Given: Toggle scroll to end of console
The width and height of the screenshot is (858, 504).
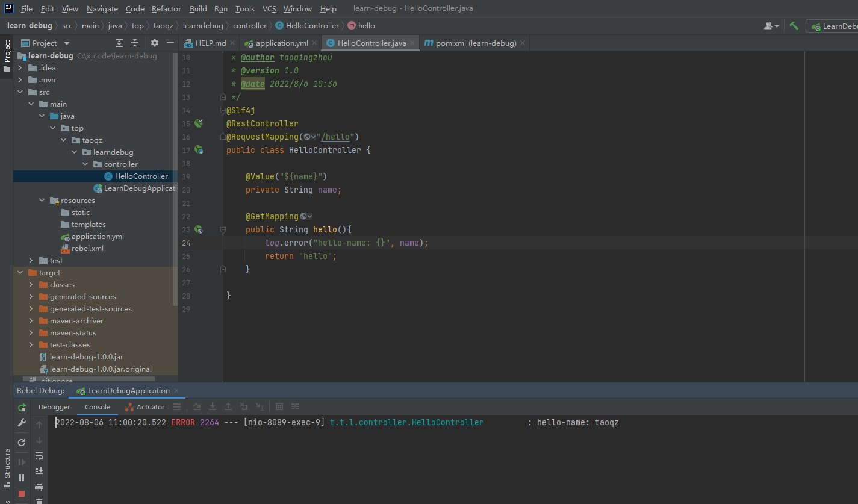Looking at the screenshot, I should pyautogui.click(x=39, y=471).
